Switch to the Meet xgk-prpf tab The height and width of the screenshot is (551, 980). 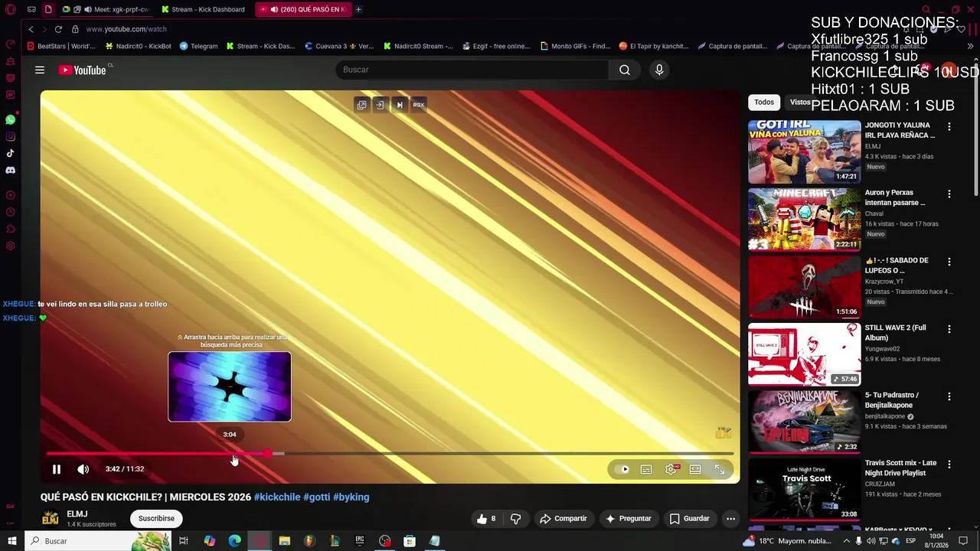(x=107, y=9)
